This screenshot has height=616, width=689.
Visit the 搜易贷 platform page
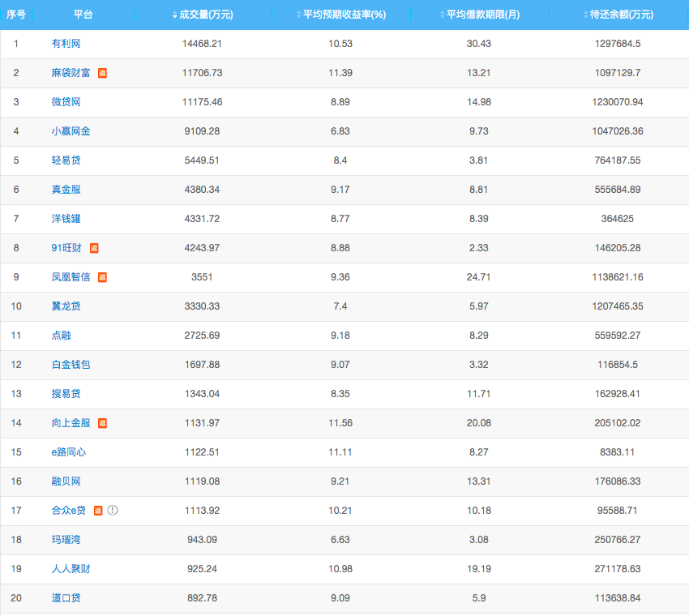(x=66, y=394)
